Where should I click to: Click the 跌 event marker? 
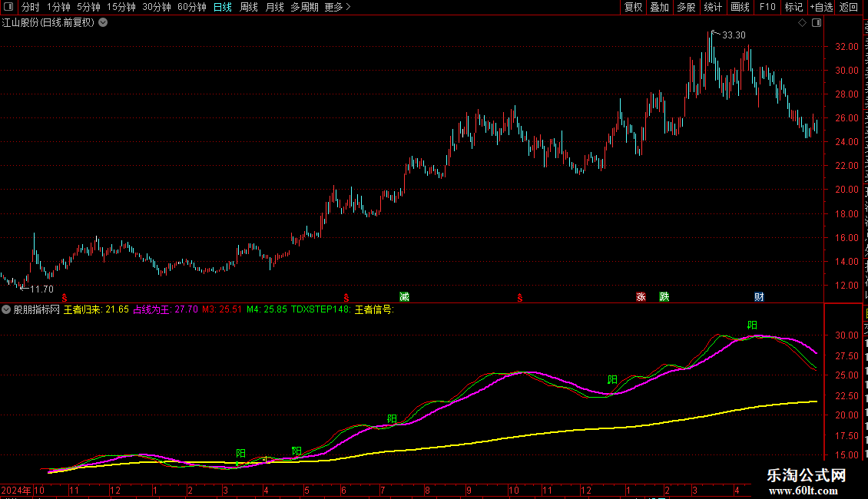coord(664,297)
